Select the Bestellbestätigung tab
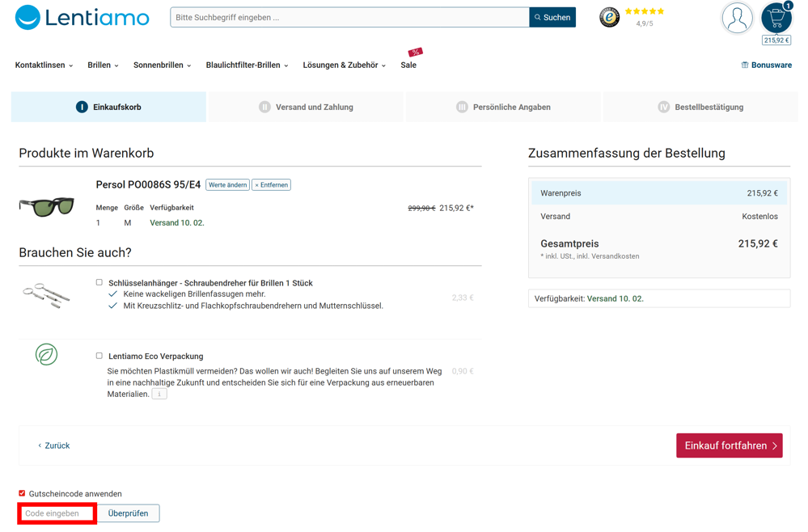This screenshot has height=532, width=808. click(700, 107)
